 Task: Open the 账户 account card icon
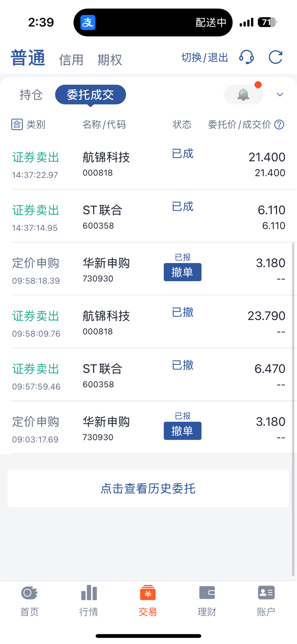tap(266, 593)
